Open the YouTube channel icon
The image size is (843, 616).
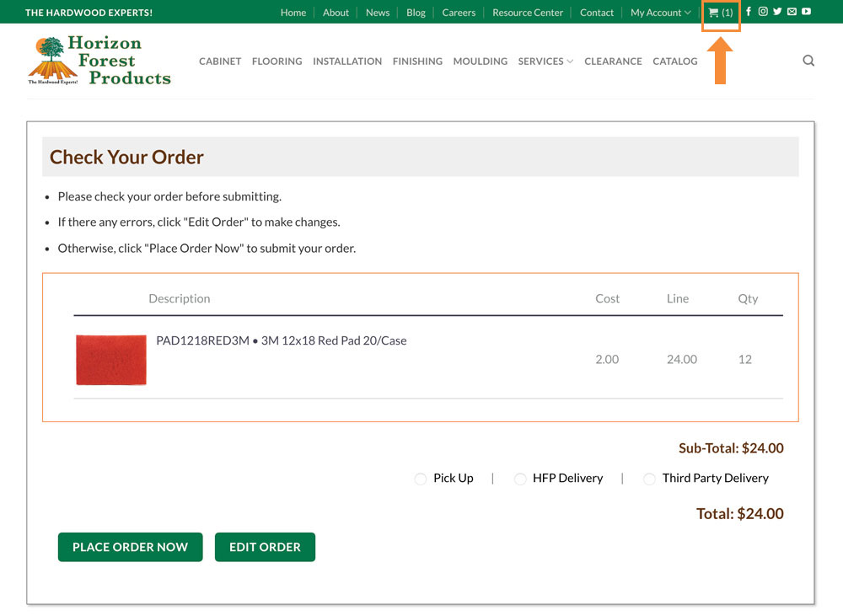pos(807,11)
